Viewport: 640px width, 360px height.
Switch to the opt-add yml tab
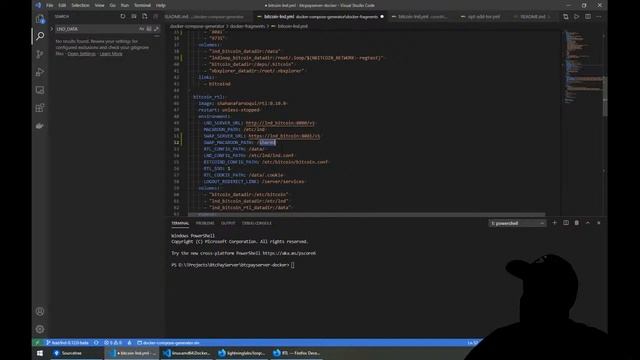coord(483,17)
